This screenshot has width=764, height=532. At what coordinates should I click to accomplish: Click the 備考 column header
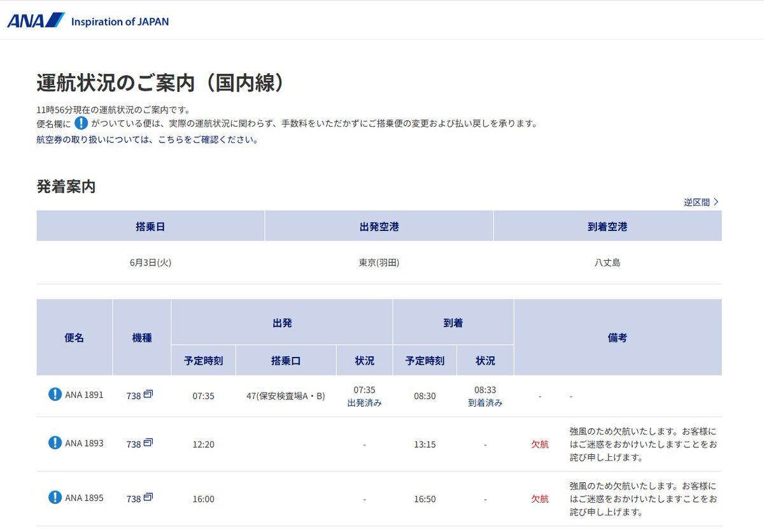point(618,337)
